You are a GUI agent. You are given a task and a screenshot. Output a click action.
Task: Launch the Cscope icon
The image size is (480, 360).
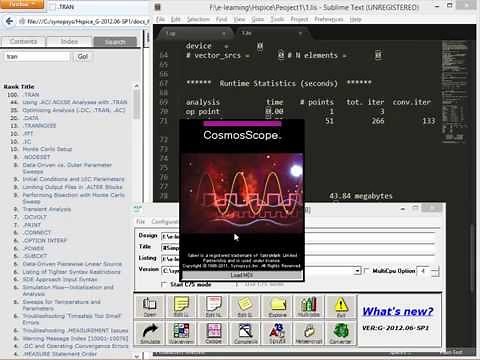(x=213, y=333)
